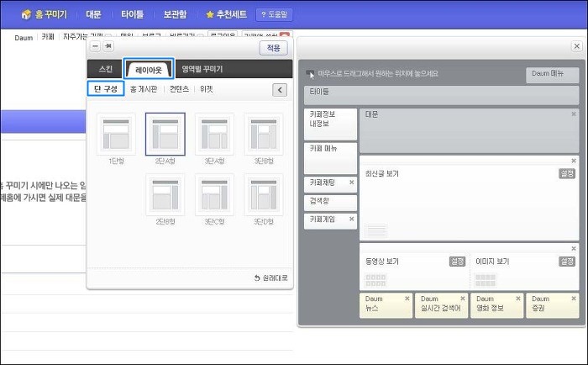Remove the Daum 증권 widget with X
Image resolution: width=588 pixels, height=365 pixels.
click(x=574, y=299)
